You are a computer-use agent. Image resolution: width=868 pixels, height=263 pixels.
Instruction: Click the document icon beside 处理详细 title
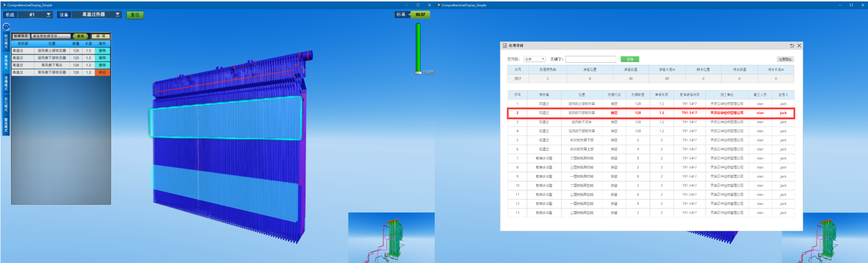coord(505,46)
